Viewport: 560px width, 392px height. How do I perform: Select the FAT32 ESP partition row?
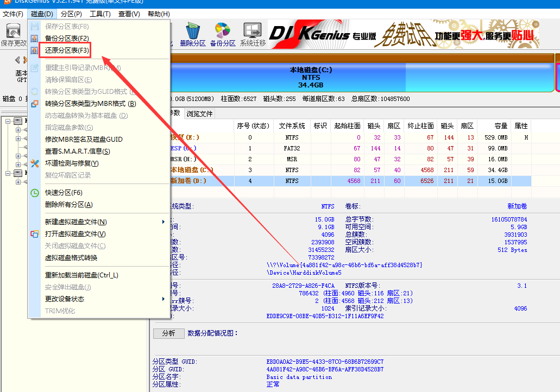(x=351, y=148)
